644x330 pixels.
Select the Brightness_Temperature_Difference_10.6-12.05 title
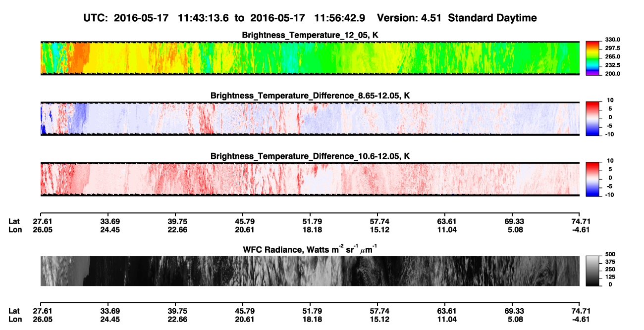(310, 156)
